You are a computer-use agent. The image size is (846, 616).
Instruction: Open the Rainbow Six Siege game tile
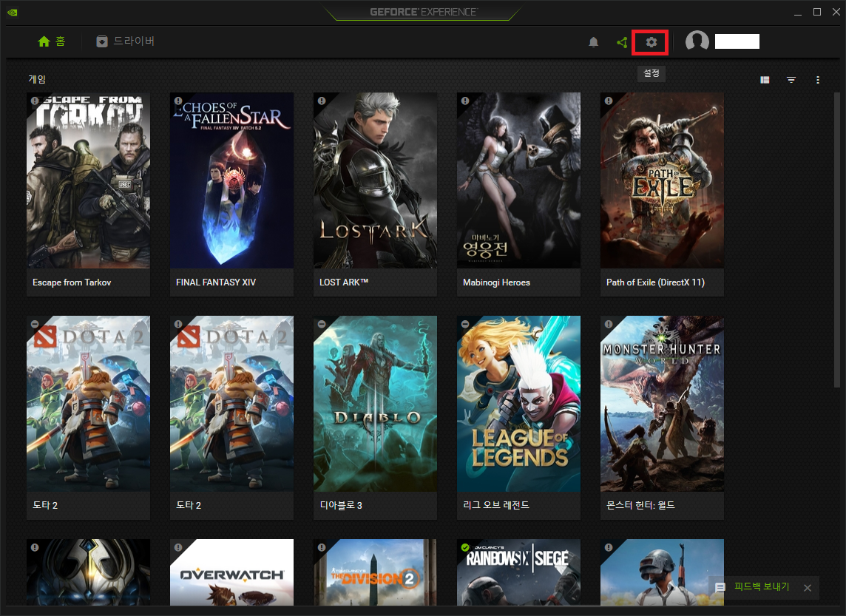point(519,572)
